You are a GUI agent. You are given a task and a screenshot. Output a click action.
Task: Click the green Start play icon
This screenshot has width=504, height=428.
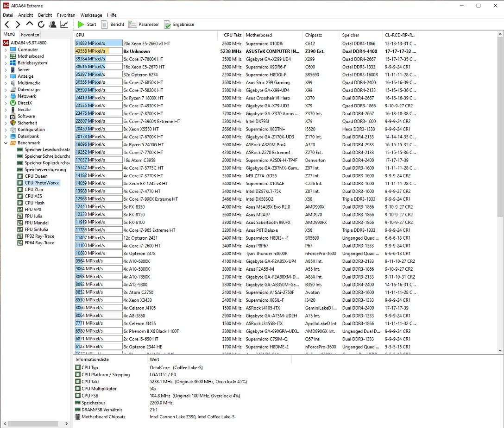81,25
